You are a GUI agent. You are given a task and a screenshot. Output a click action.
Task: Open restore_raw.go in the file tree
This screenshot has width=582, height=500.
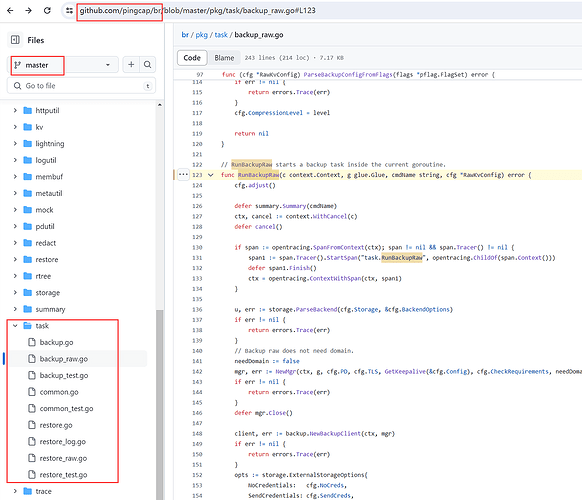point(63,458)
